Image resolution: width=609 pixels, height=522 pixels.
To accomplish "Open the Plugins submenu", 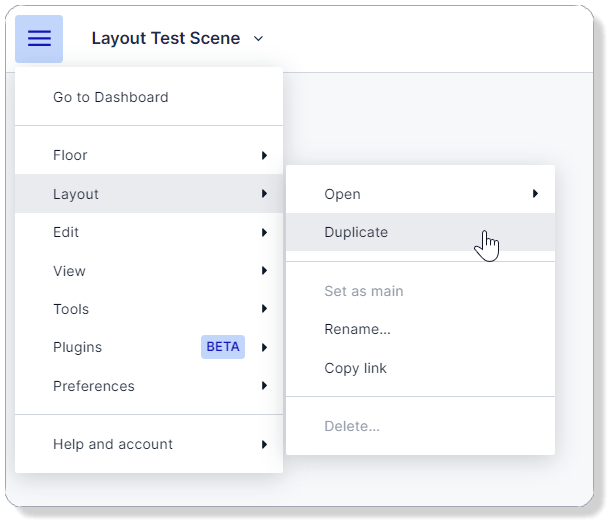I will tap(77, 347).
